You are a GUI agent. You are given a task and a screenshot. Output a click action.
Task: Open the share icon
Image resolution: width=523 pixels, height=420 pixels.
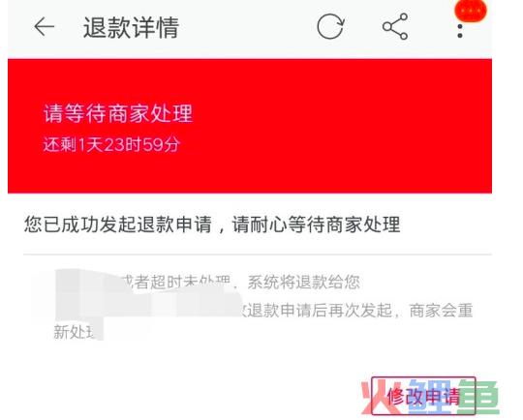[x=395, y=27]
